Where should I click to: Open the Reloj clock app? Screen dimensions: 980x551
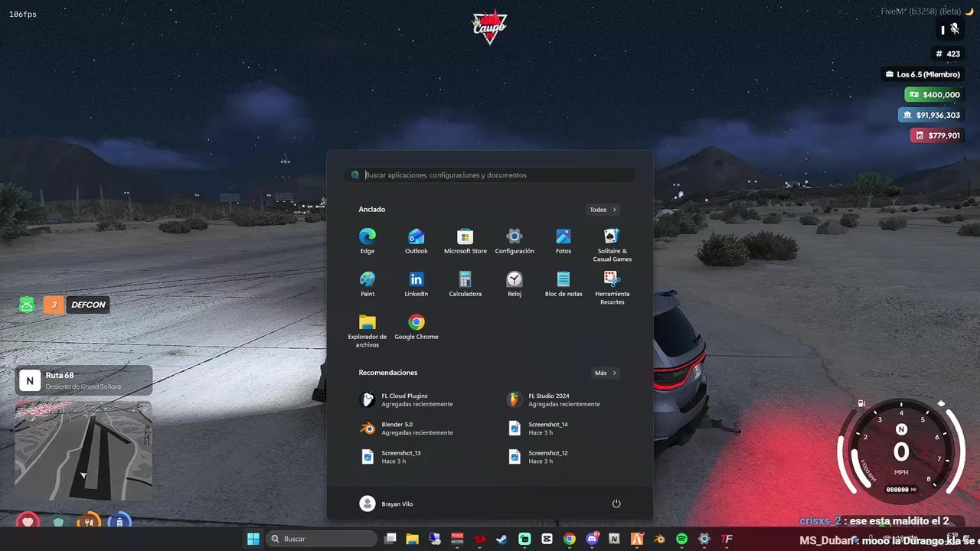tap(514, 283)
